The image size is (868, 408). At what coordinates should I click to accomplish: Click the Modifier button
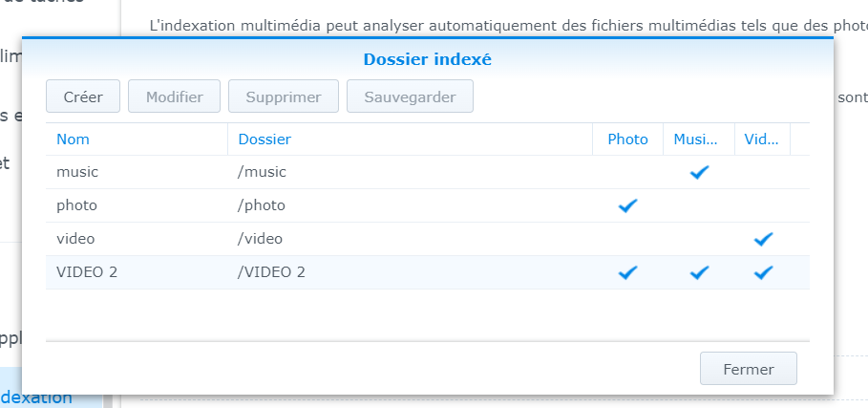174,97
